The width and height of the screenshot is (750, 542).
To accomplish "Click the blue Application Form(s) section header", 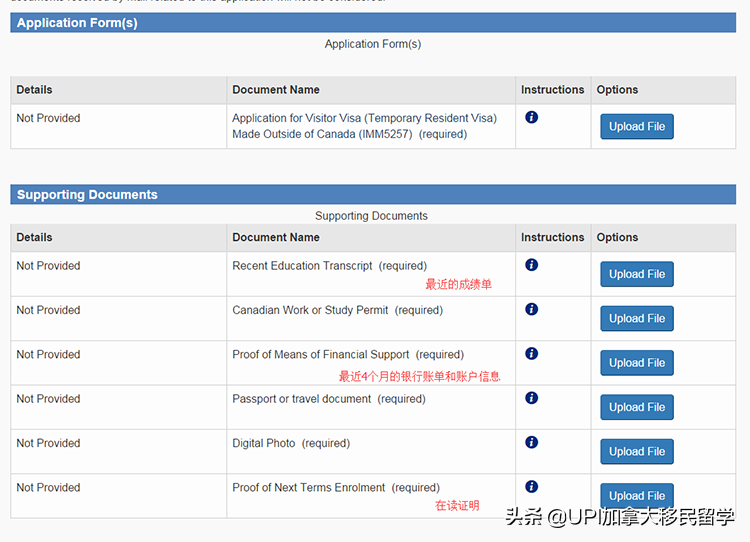I will click(x=372, y=23).
